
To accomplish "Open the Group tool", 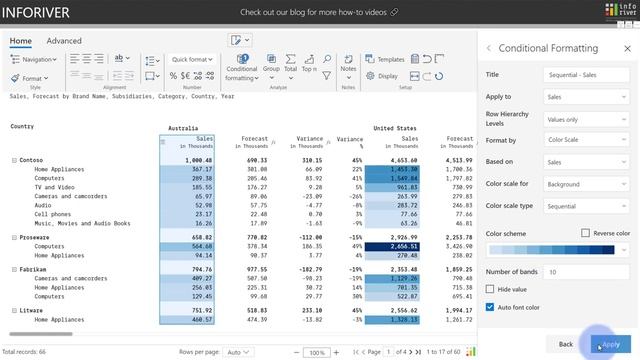I will (271, 67).
